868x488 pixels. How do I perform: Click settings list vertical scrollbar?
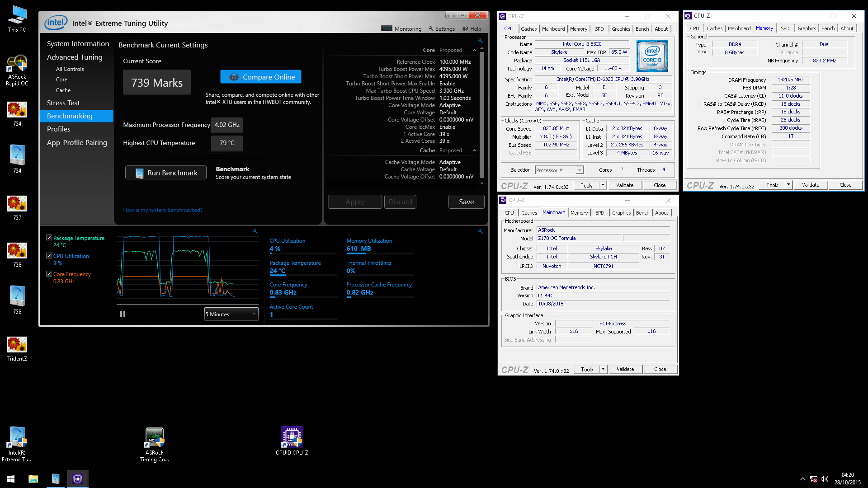(481, 115)
